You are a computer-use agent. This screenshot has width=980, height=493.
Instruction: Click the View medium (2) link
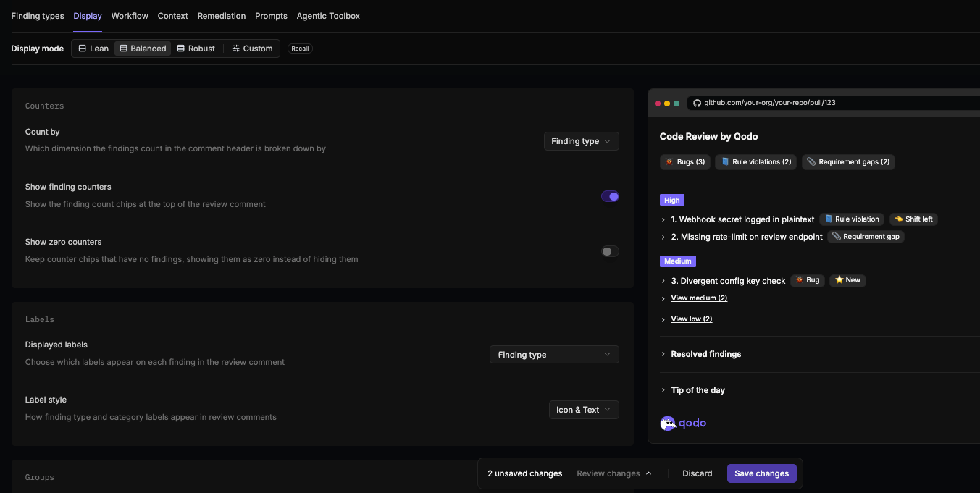click(x=699, y=298)
